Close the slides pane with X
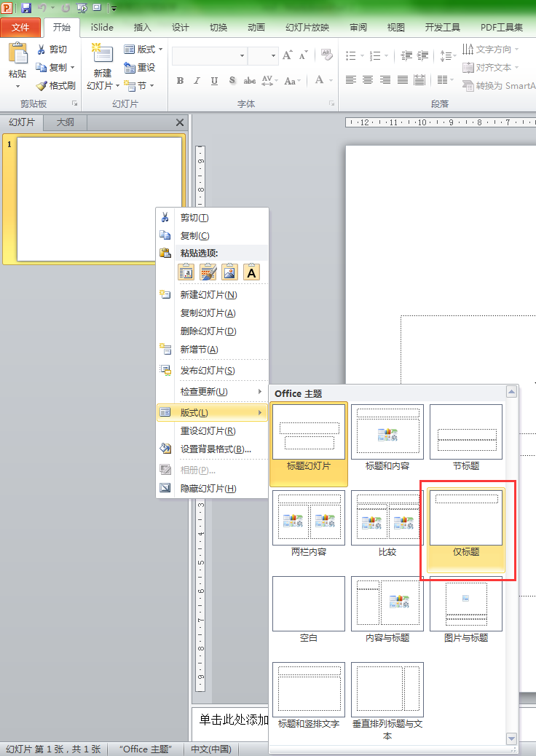The height and width of the screenshot is (756, 536). click(180, 122)
